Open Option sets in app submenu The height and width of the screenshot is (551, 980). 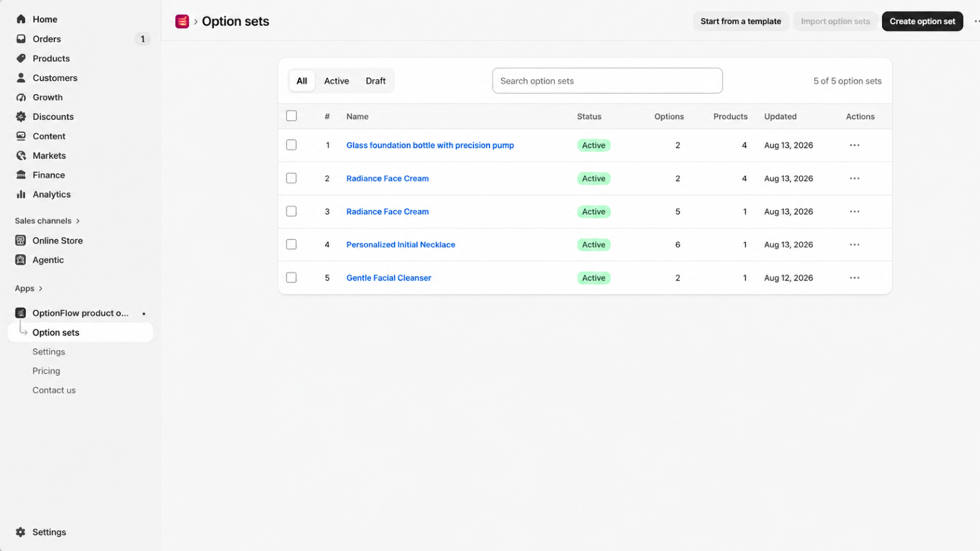(80, 332)
